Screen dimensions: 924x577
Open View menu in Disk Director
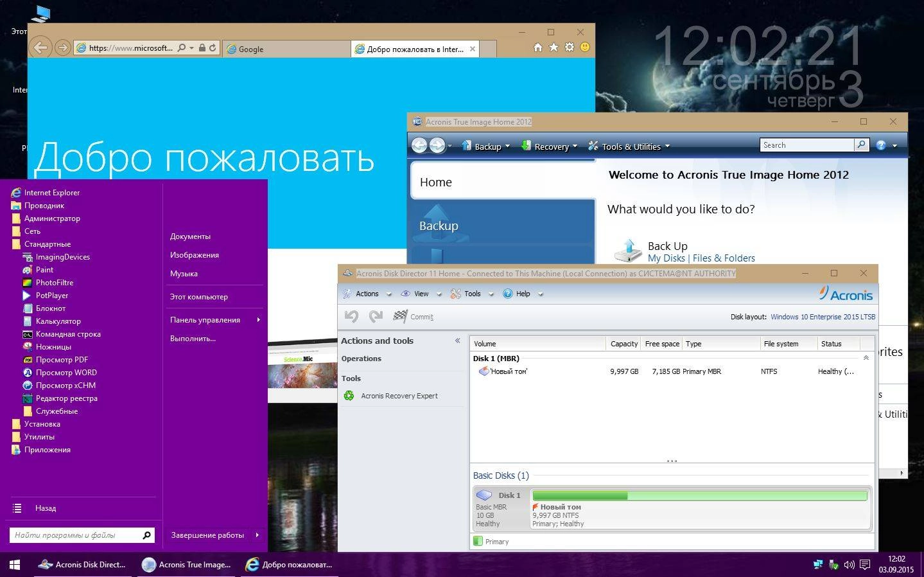coord(421,294)
